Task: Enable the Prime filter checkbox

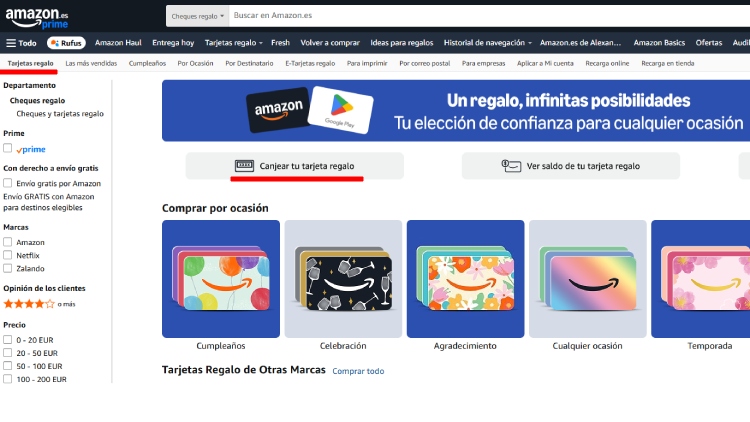Action: click(8, 149)
